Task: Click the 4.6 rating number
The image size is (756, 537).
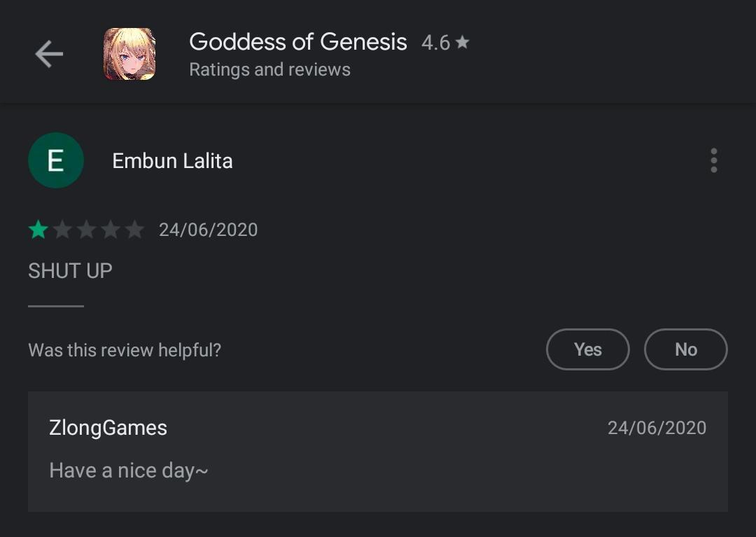Action: pyautogui.click(x=435, y=43)
